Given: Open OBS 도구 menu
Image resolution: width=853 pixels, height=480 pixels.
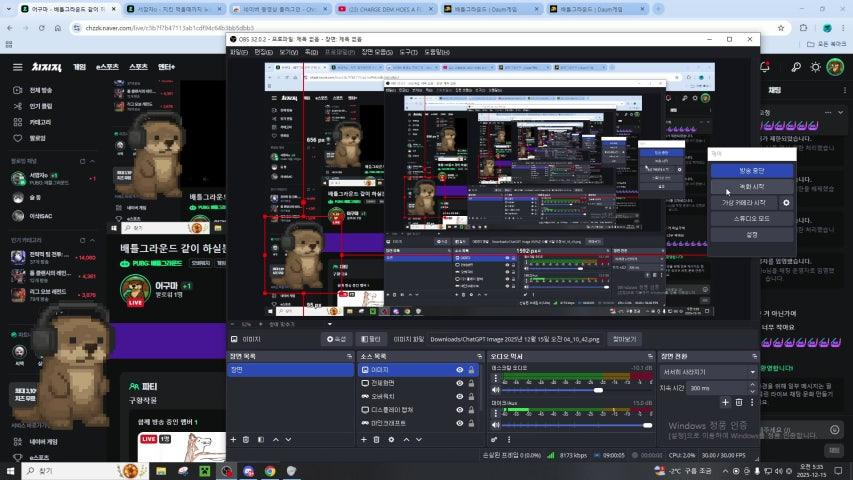Looking at the screenshot, I should click(x=408, y=52).
